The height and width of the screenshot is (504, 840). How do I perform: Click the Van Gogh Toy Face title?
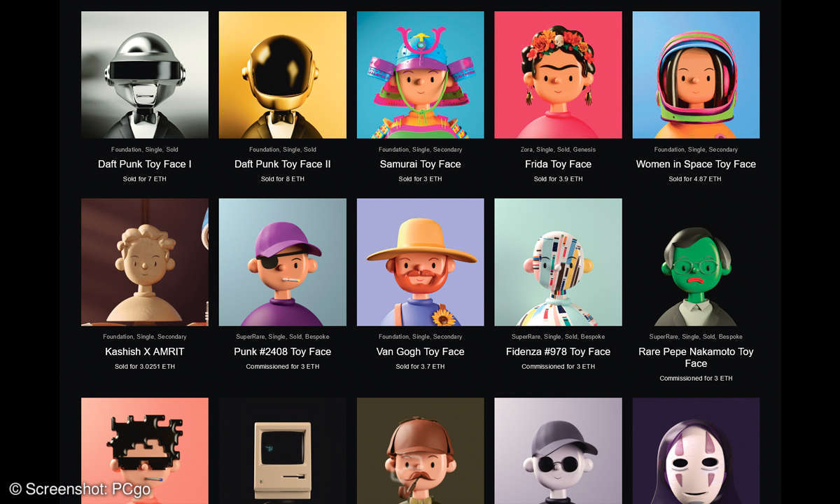point(420,352)
